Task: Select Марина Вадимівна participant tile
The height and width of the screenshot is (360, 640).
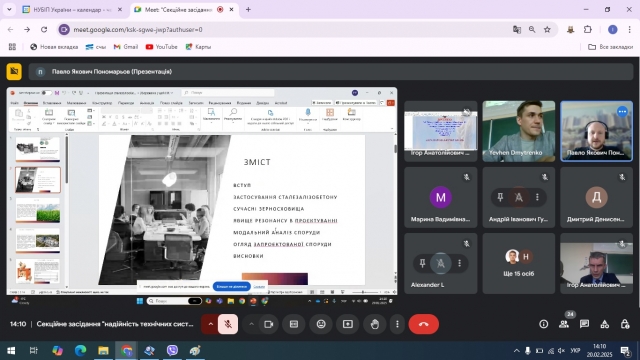Action: (x=441, y=197)
